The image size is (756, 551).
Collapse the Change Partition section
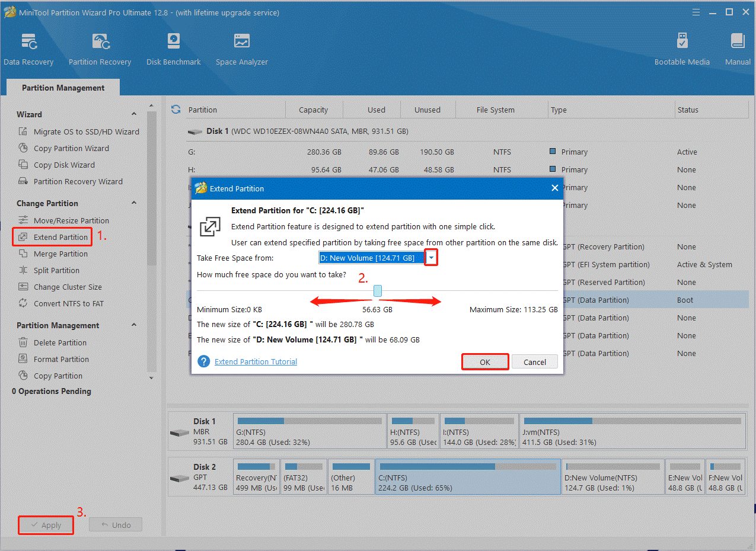click(x=133, y=203)
